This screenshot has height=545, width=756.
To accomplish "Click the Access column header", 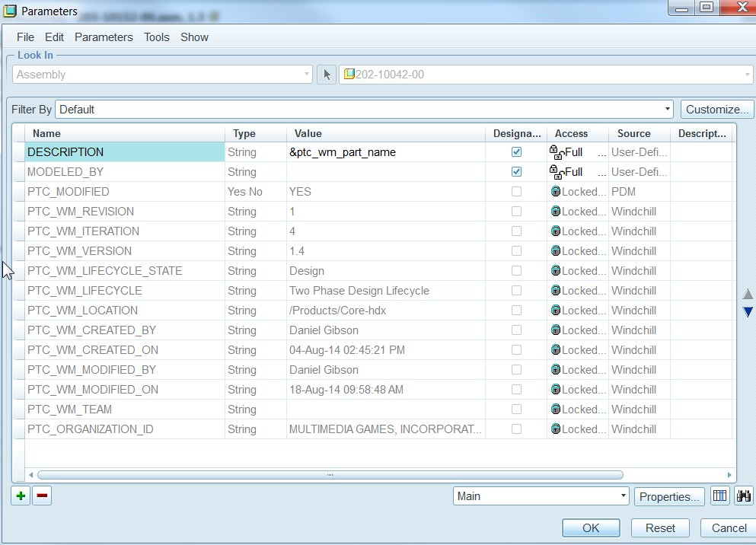I will 578,133.
